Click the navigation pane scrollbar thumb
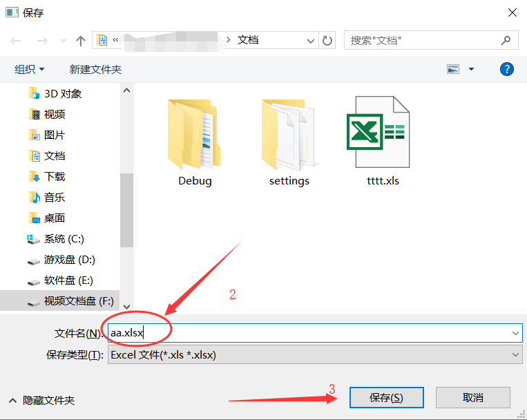 click(126, 210)
